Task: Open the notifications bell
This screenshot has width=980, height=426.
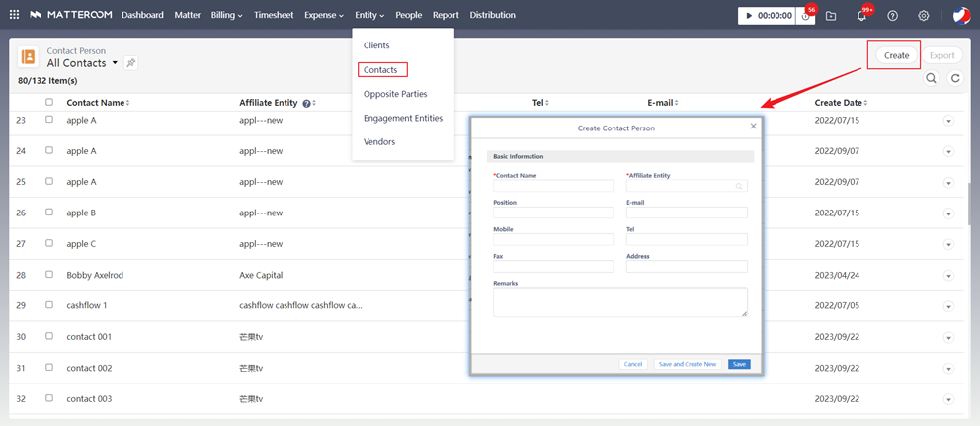Action: (x=861, y=16)
